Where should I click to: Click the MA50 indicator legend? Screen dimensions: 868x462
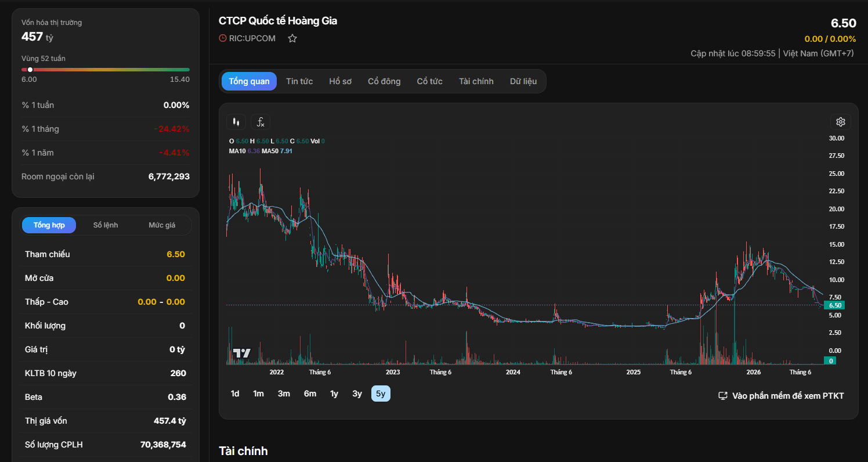[277, 151]
